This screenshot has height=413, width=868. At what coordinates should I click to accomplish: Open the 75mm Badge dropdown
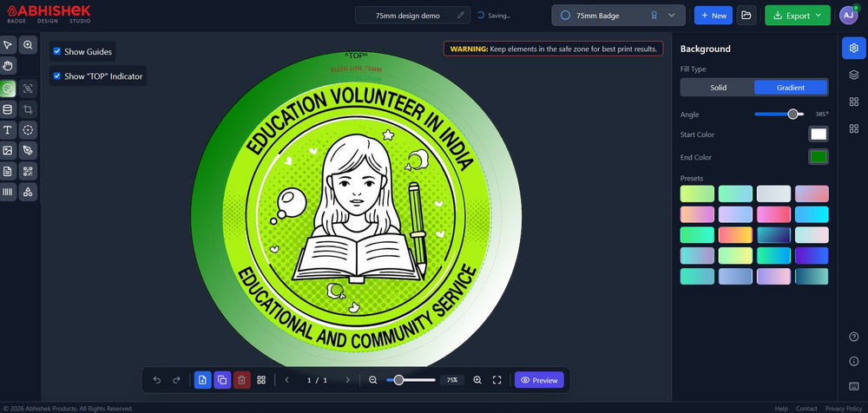tap(618, 16)
